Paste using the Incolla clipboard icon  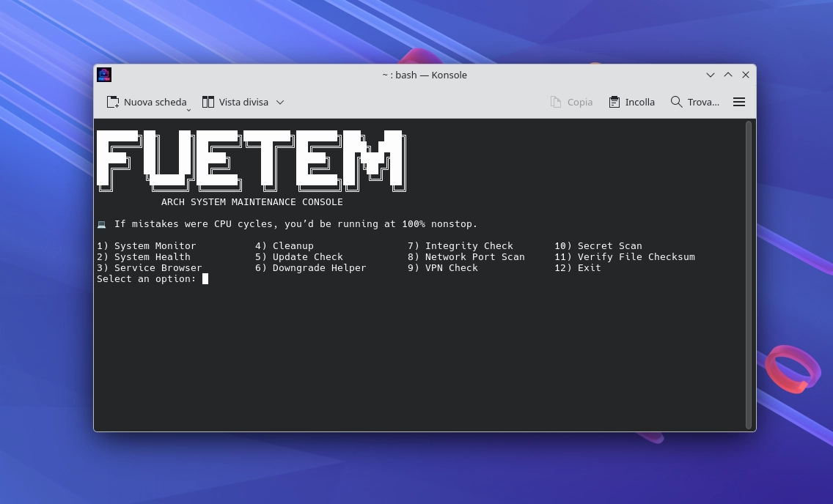coord(614,102)
